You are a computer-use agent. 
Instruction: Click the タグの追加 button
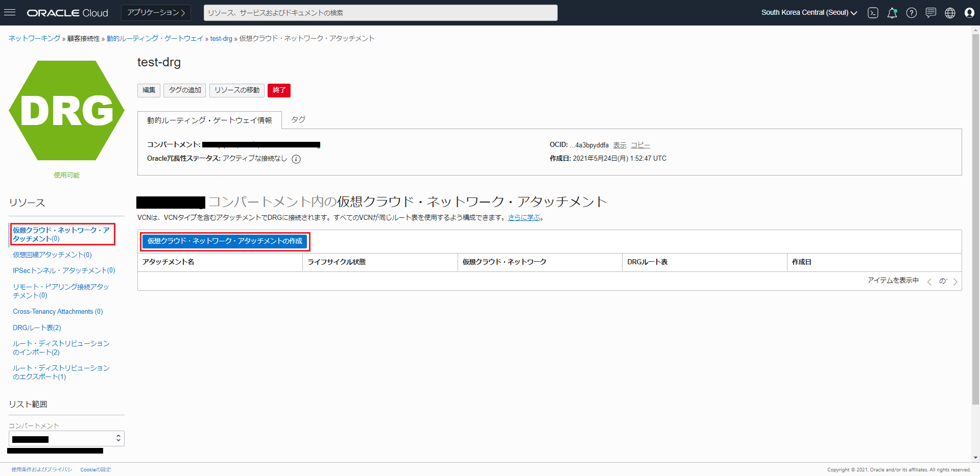185,90
